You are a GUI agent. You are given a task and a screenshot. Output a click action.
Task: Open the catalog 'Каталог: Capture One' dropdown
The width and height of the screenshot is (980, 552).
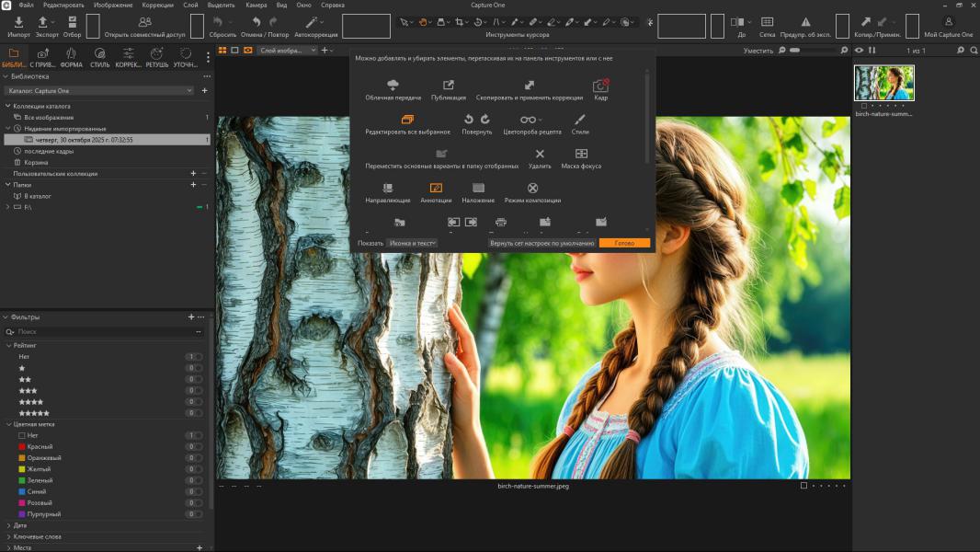click(99, 91)
